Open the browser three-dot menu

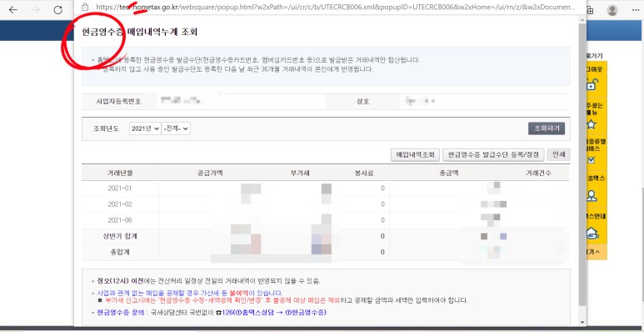click(636, 10)
